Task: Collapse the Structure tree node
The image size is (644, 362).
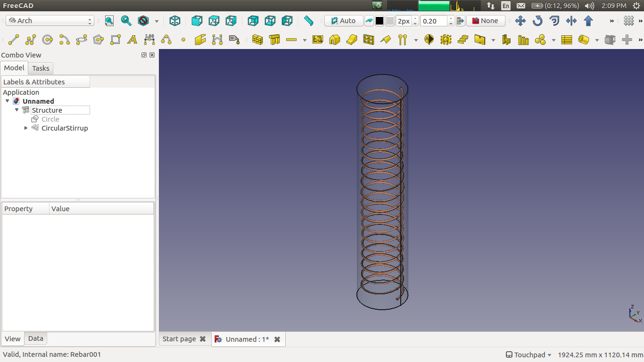Action: pos(17,110)
